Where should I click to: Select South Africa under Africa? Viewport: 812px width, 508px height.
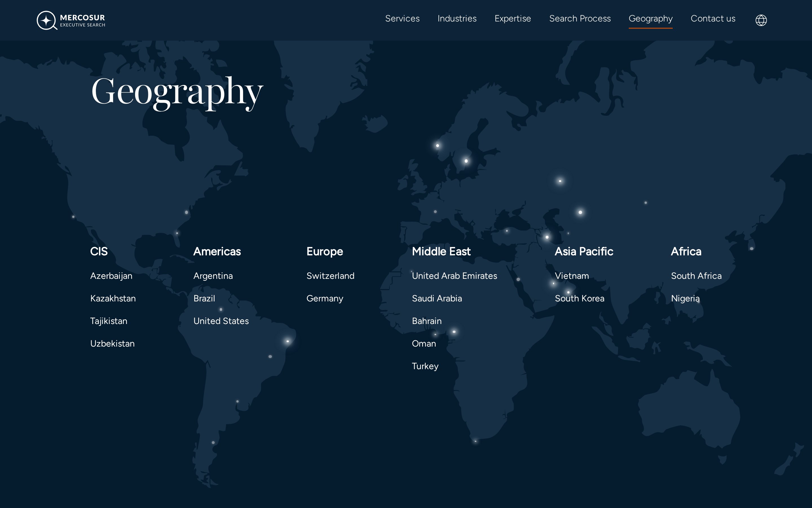[x=696, y=276]
